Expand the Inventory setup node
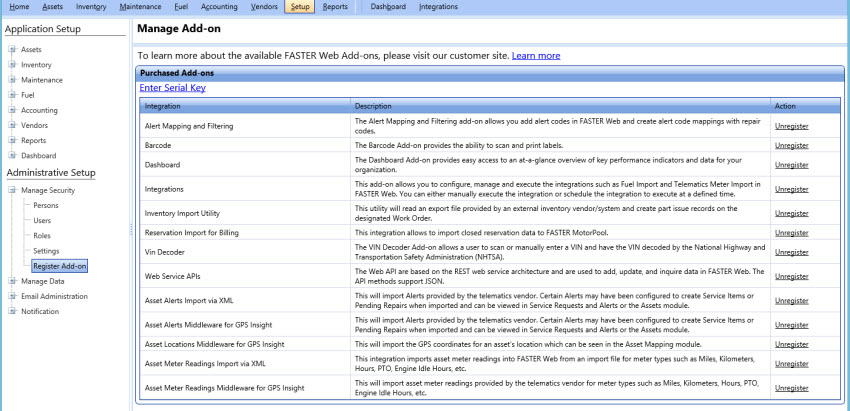850x411 pixels. click(11, 65)
